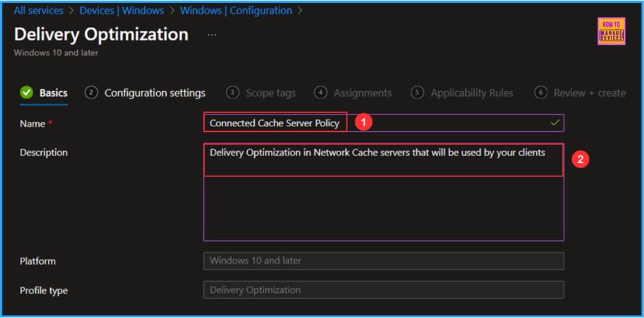Click the disabled Platform field
The height and width of the screenshot is (318, 644).
point(384,261)
